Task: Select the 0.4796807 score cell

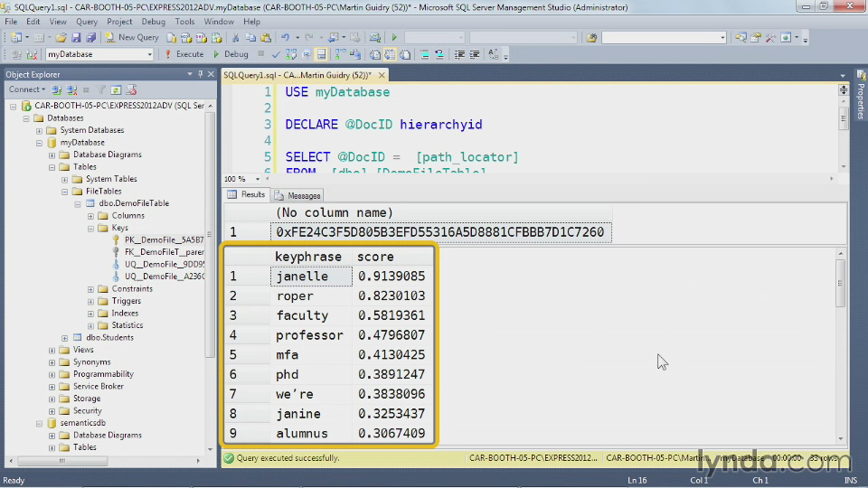Action: tap(392, 335)
